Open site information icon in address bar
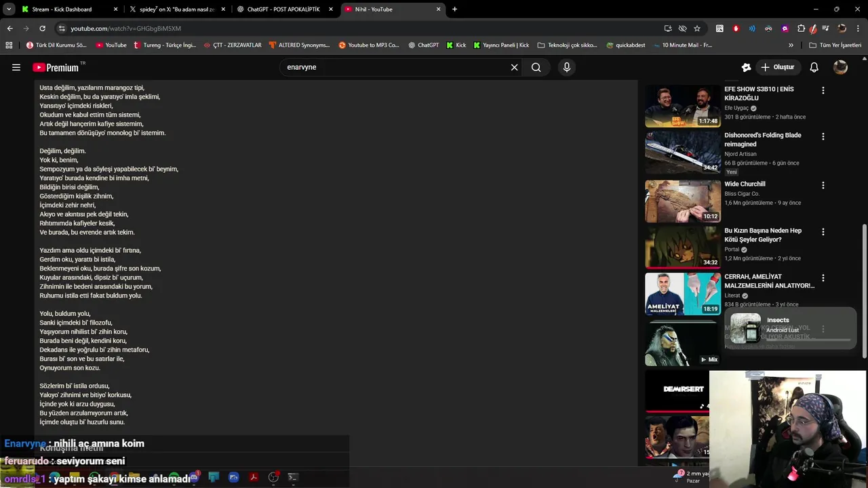The image size is (868, 488). coord(62,28)
